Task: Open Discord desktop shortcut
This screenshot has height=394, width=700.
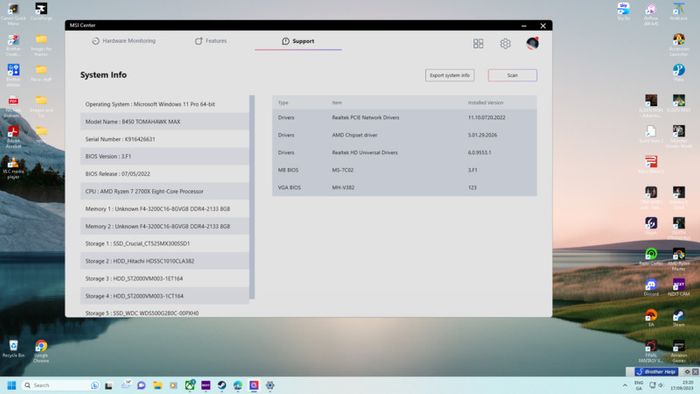Action: [651, 287]
